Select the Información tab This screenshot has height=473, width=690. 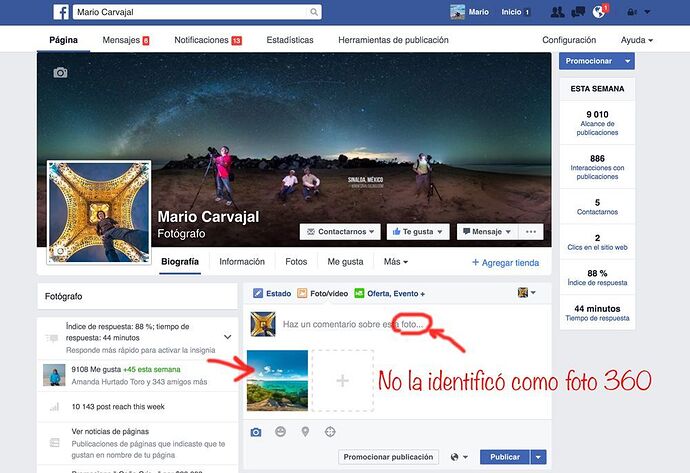(x=242, y=261)
